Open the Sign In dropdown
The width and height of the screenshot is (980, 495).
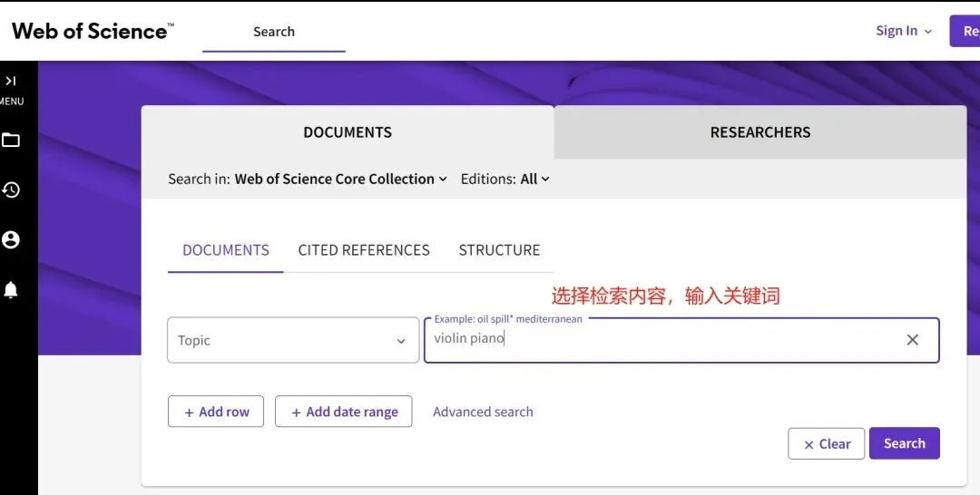coord(904,31)
